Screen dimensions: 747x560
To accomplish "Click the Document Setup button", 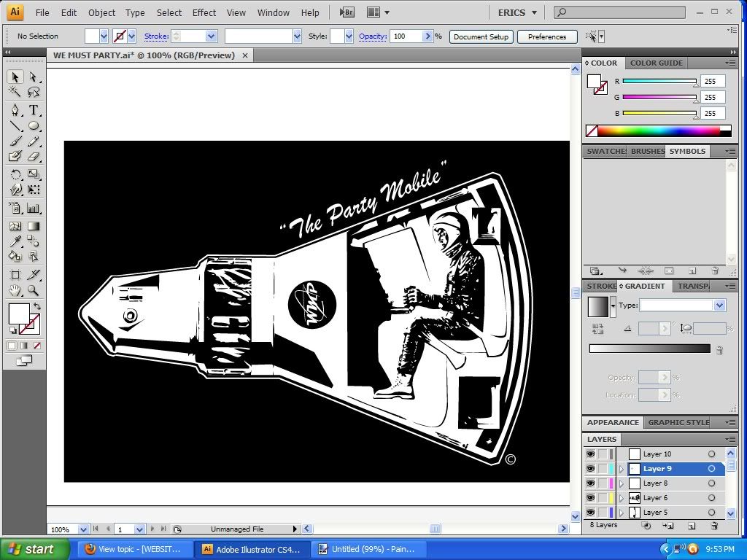I will click(x=481, y=36).
